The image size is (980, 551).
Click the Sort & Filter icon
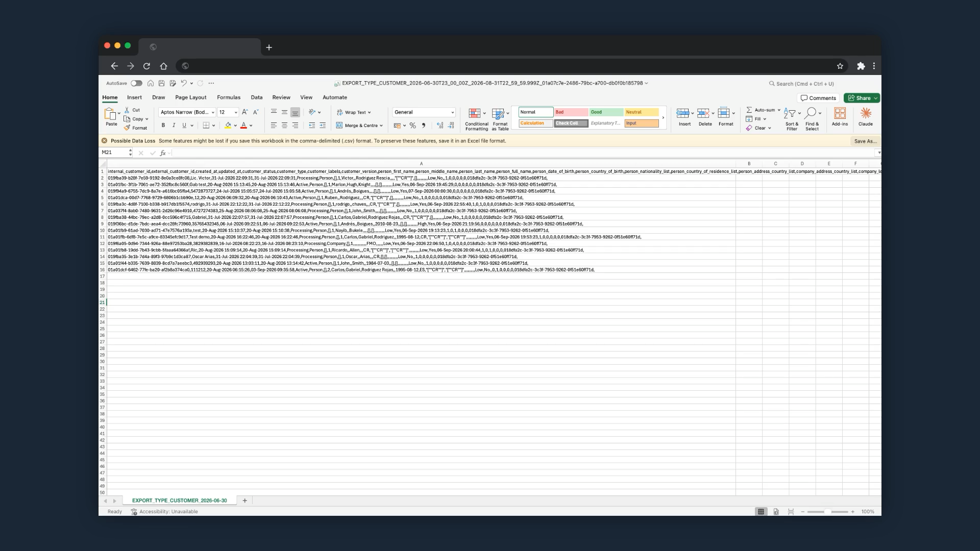790,113
